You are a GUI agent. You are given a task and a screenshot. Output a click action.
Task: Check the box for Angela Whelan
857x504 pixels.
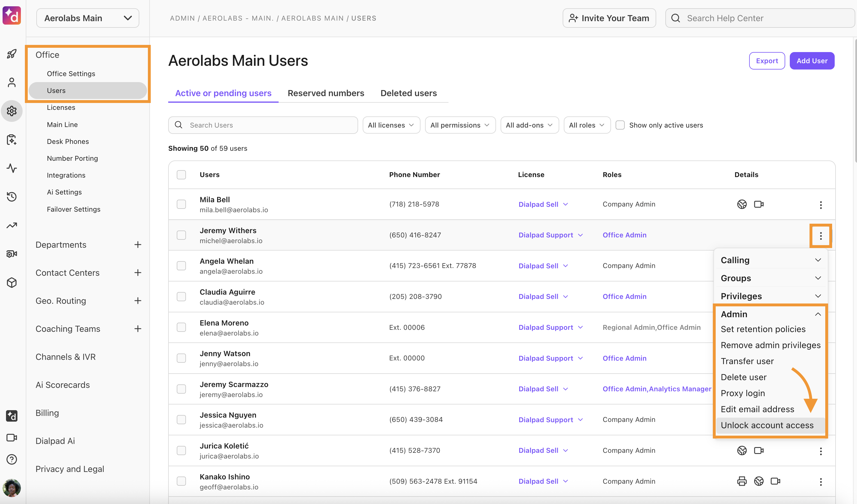pyautogui.click(x=181, y=266)
